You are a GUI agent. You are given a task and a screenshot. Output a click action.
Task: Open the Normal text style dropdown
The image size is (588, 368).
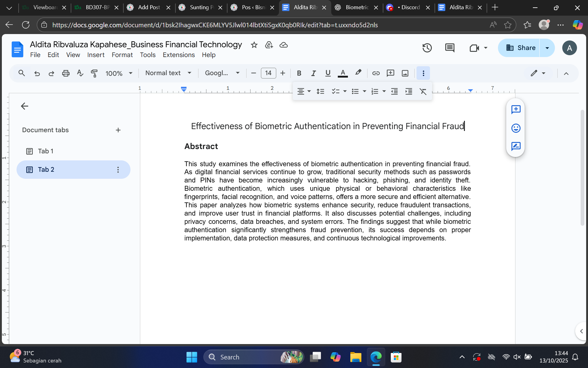168,73
